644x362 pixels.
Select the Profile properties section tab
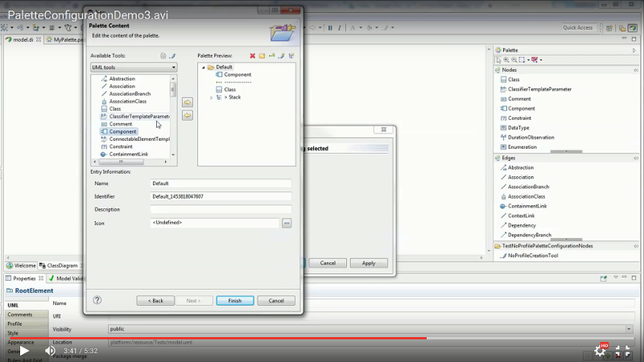tap(27, 324)
